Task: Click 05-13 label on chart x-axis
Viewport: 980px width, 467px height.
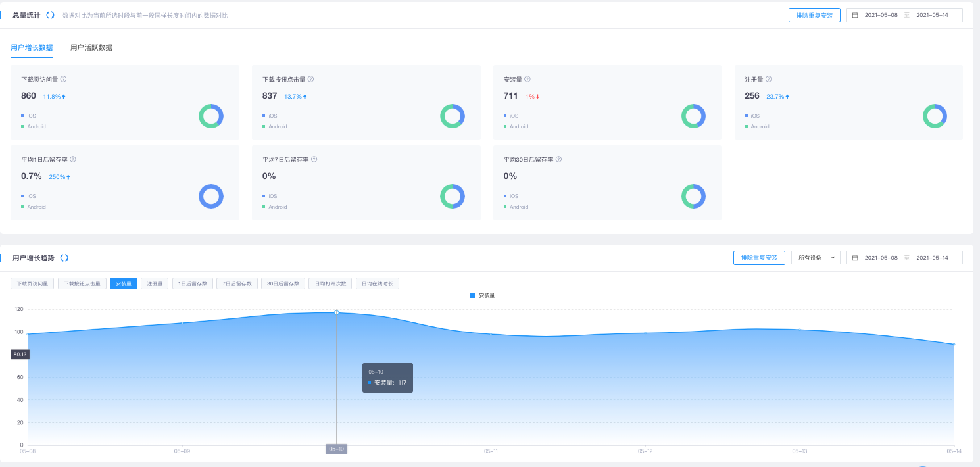Action: [x=800, y=451]
